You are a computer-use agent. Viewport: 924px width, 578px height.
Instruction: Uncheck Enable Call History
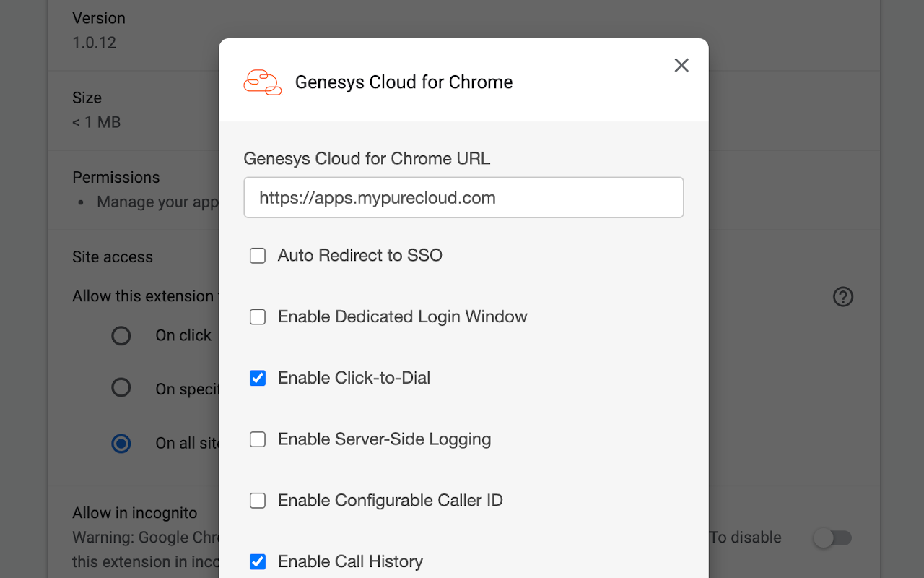click(x=258, y=561)
